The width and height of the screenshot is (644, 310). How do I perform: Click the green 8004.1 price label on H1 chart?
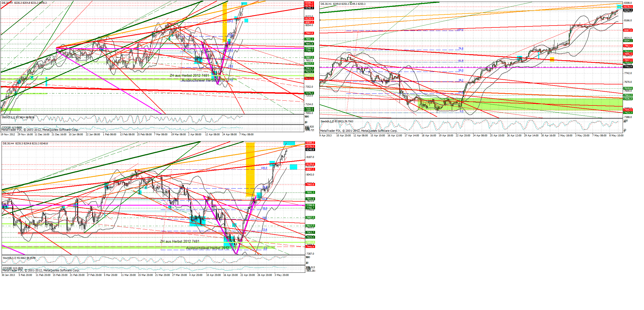pos(628,41)
